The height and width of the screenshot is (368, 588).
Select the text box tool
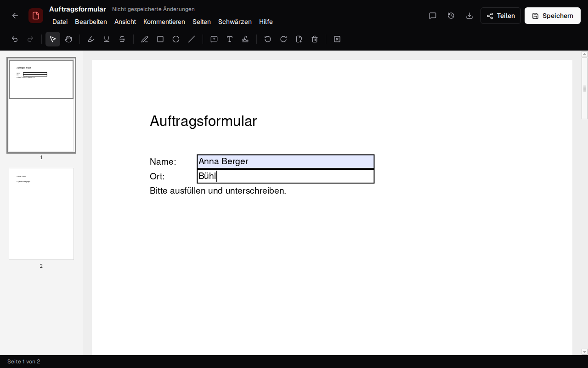[230, 39]
